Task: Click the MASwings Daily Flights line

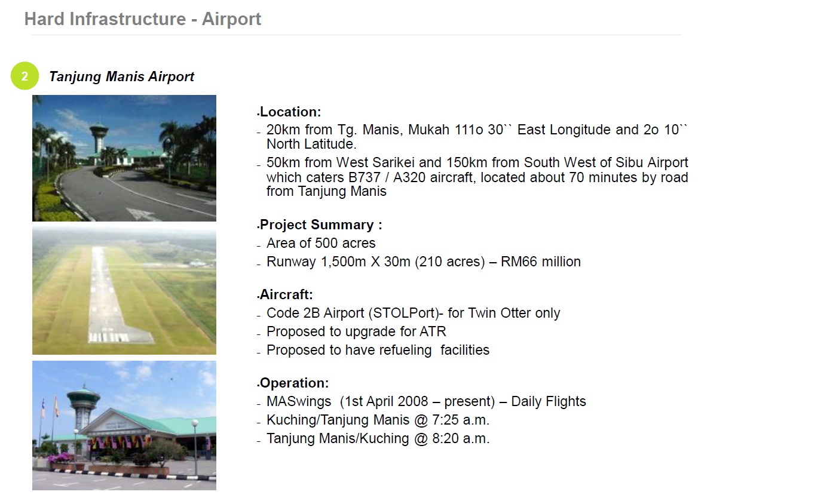Action: coord(426,401)
